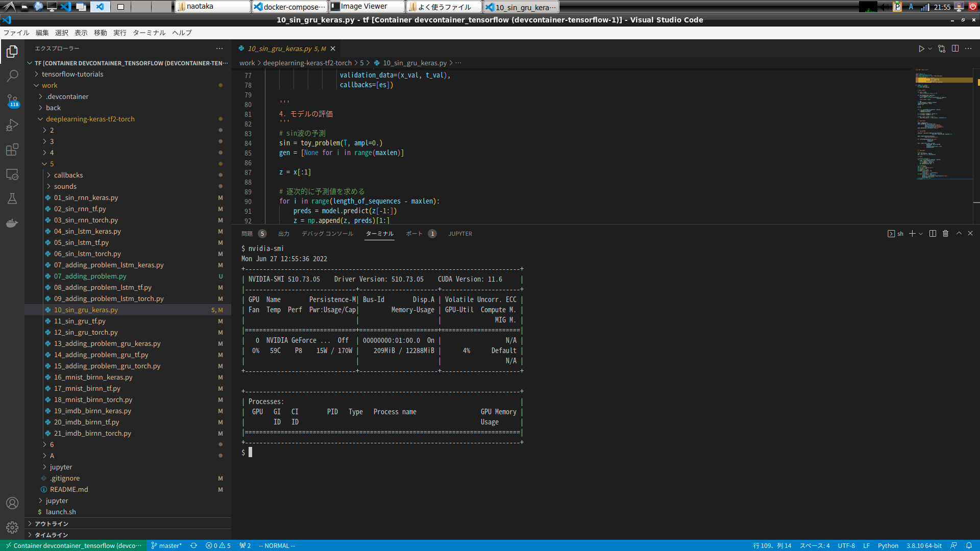The width and height of the screenshot is (980, 551).
Task: Toggle split editor right
Action: point(955,49)
